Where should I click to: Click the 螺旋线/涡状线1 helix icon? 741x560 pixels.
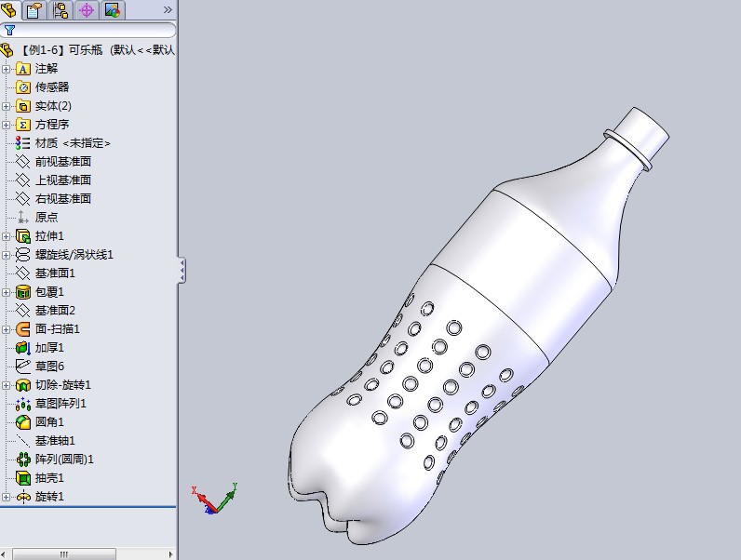click(22, 255)
